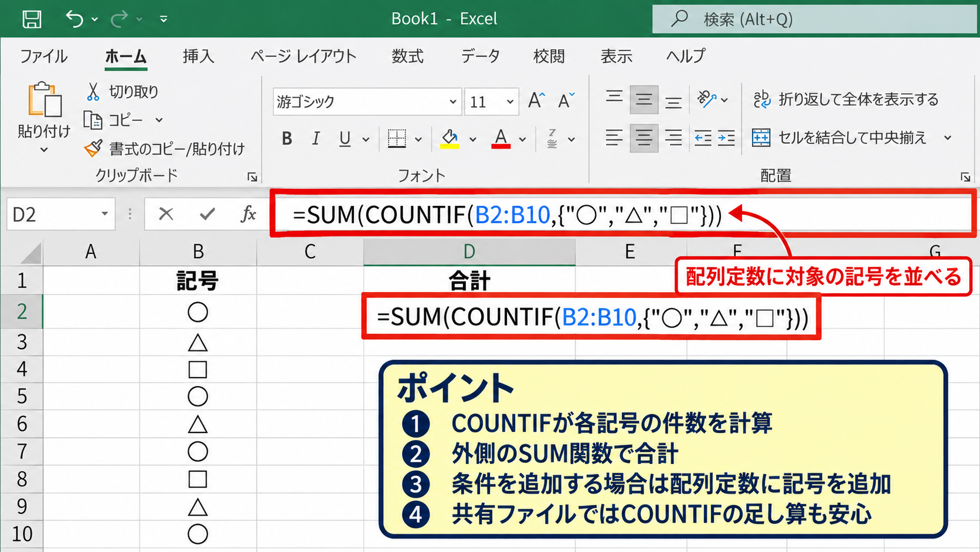Toggle Middle vertical alignment
980x552 pixels.
tap(644, 100)
